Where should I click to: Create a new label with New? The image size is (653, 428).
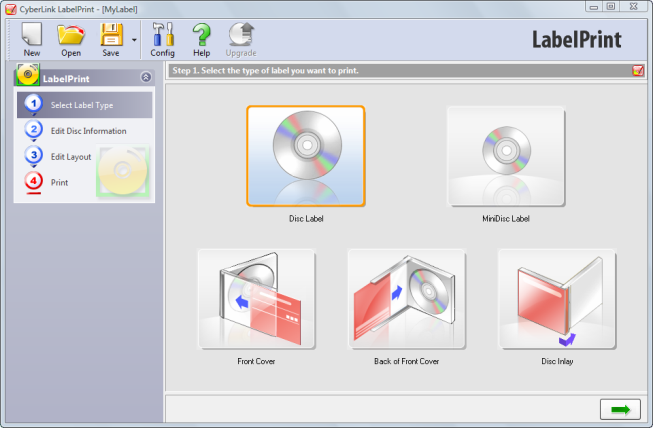coord(32,40)
